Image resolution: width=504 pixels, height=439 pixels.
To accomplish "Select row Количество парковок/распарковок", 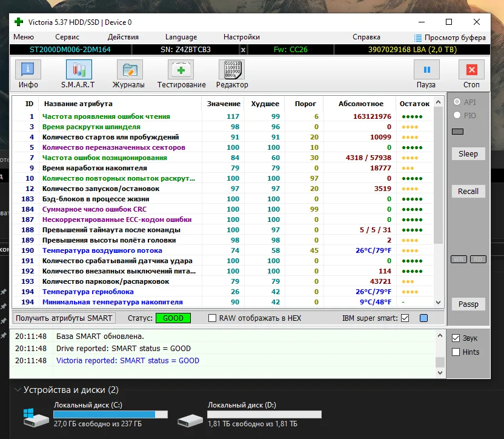I will tap(224, 281).
